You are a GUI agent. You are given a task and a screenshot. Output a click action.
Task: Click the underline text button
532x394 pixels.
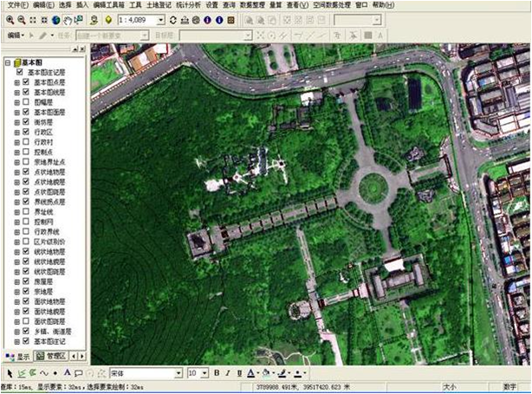(240, 372)
